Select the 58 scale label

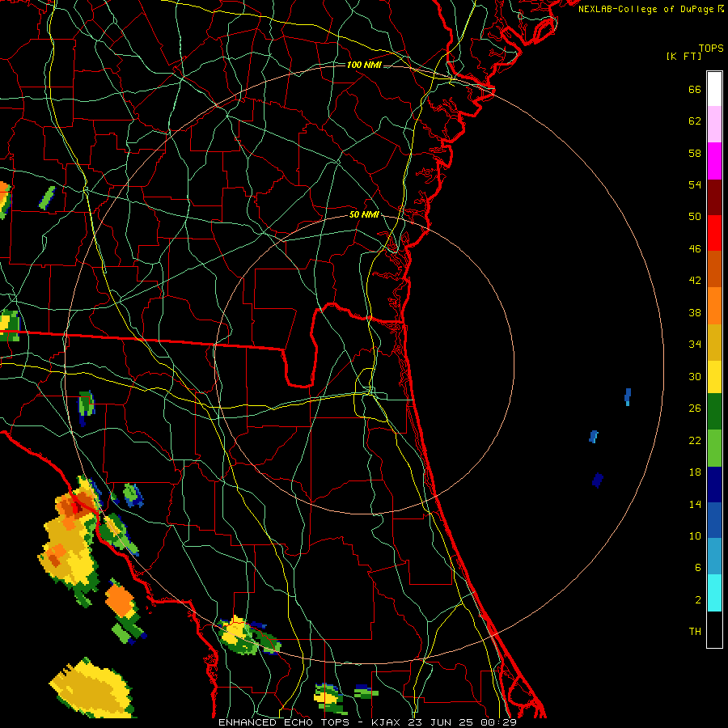[x=695, y=153]
